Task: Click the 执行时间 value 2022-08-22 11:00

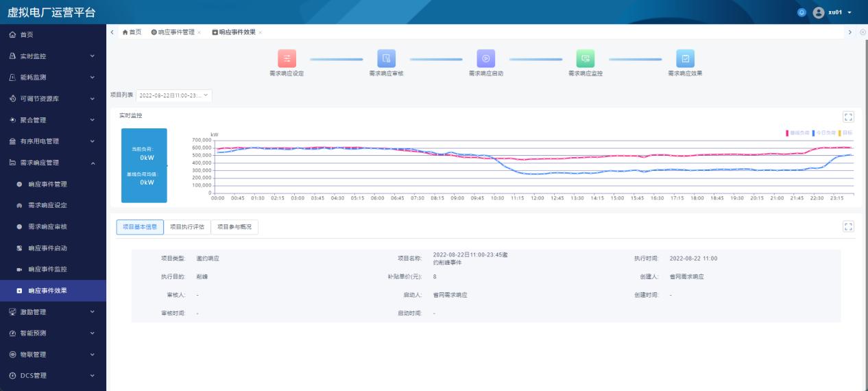Action: (x=693, y=259)
